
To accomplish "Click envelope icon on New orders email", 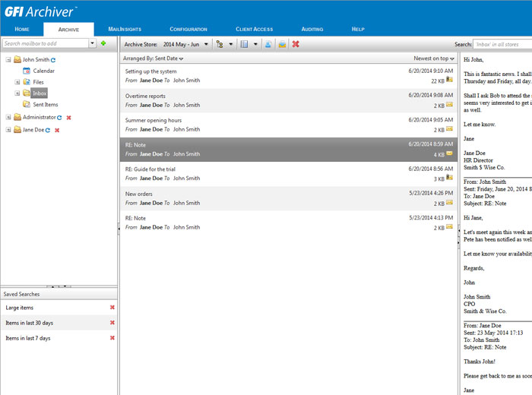I will (450, 202).
